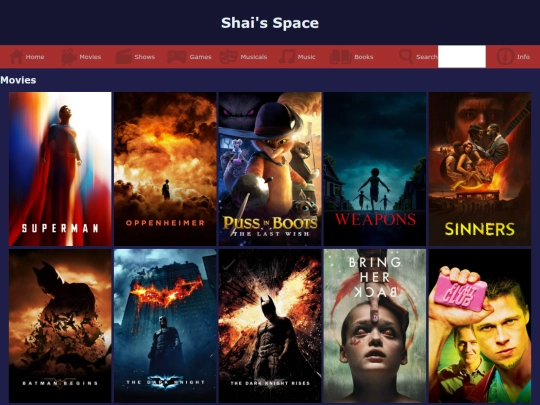Click the music note icon
The width and height of the screenshot is (540, 405).
click(287, 57)
